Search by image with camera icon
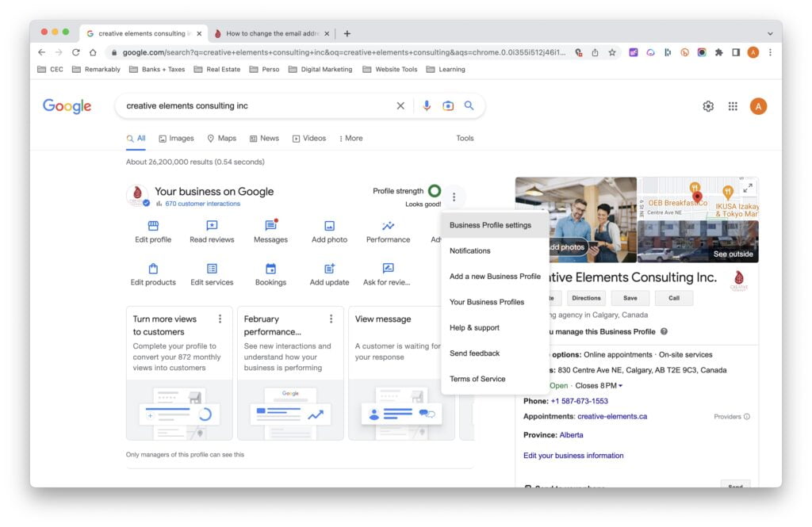The image size is (812, 527). pos(448,105)
